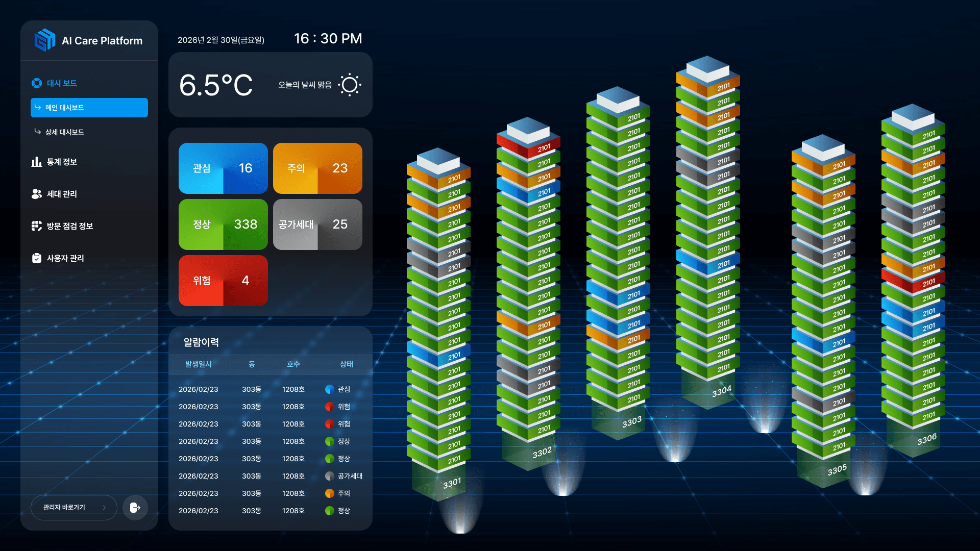Click the AI Care Platform cube logo
980x551 pixels.
click(x=45, y=40)
